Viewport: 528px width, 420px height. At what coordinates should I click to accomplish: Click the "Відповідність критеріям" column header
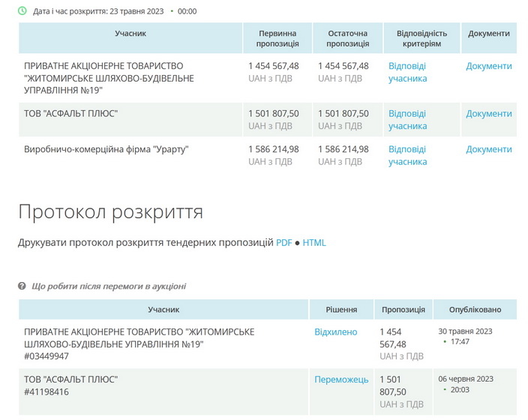(421, 38)
